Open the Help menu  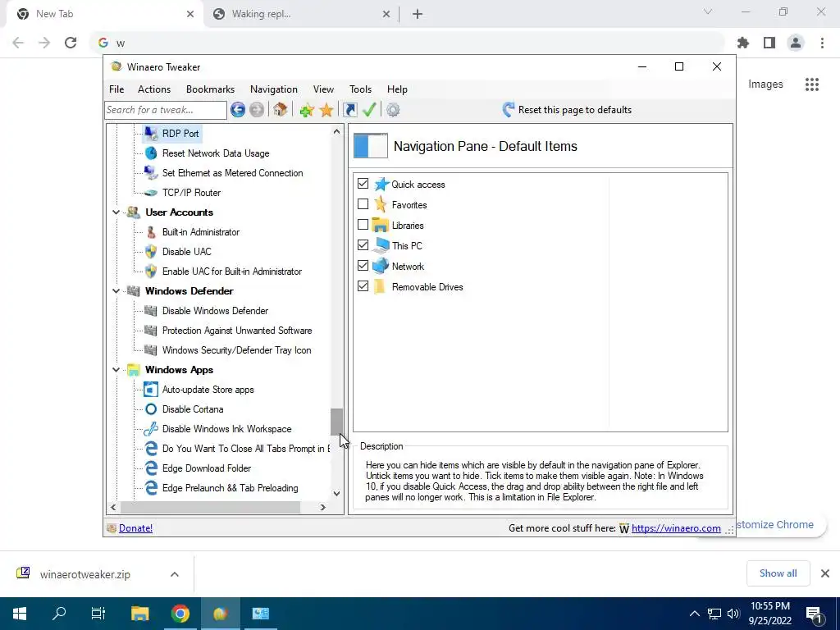point(398,89)
